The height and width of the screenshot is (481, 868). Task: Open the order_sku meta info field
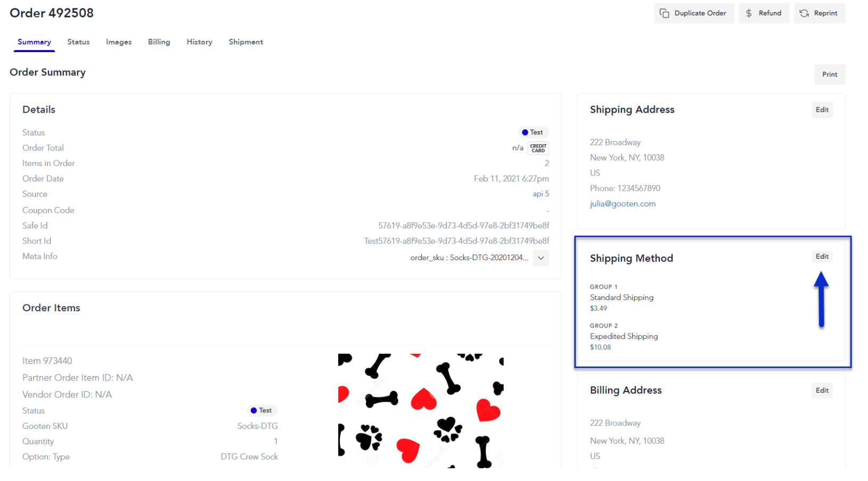click(x=469, y=258)
